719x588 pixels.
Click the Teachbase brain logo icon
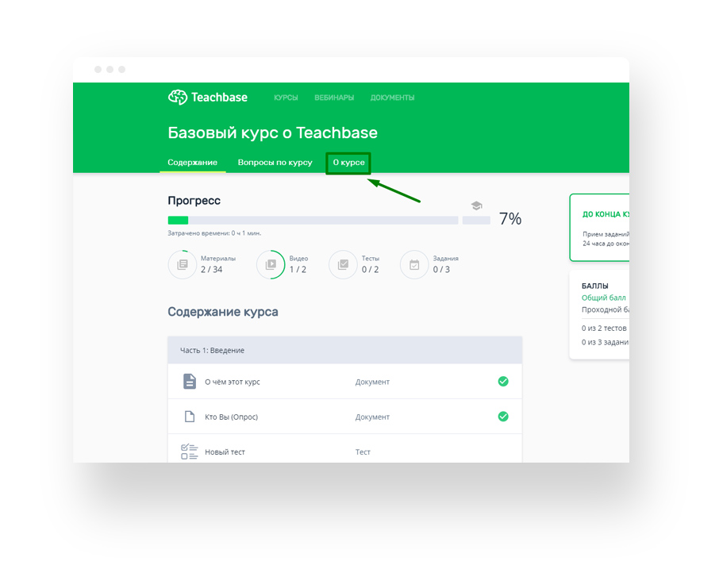178,98
